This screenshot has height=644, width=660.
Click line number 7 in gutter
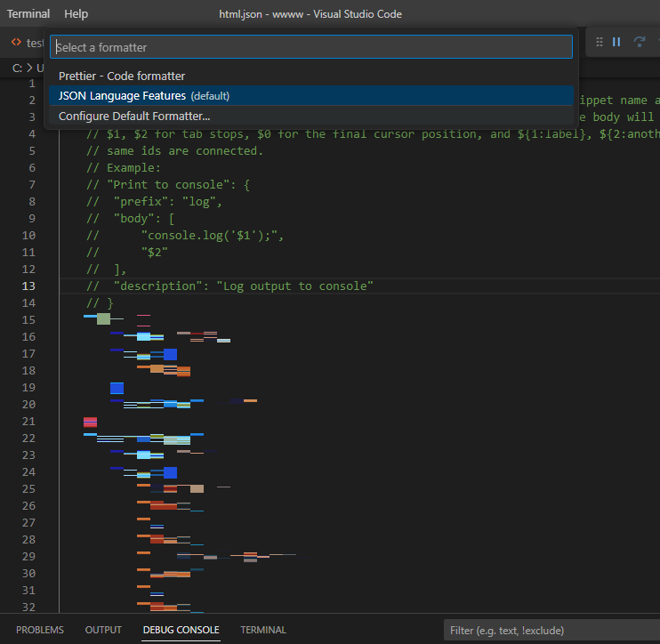[32, 184]
